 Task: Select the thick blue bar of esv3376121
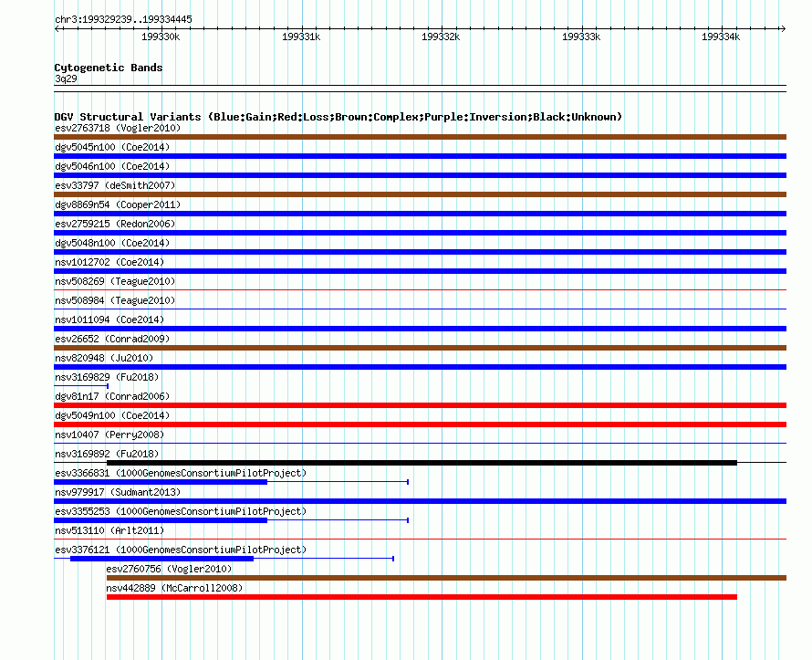click(161, 559)
